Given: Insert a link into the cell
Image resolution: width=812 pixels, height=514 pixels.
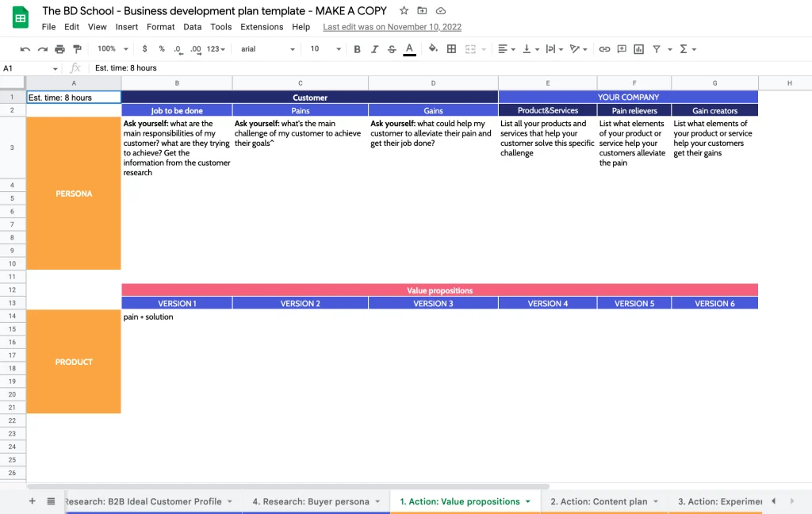Looking at the screenshot, I should tap(603, 48).
